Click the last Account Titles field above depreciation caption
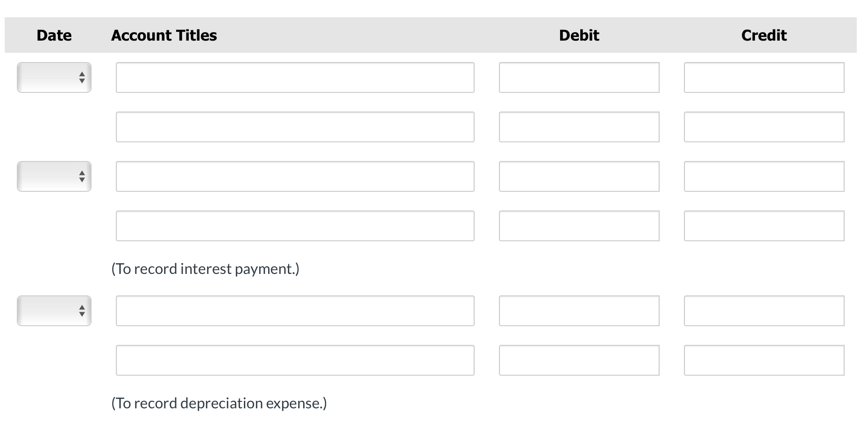868x427 pixels. (x=294, y=360)
